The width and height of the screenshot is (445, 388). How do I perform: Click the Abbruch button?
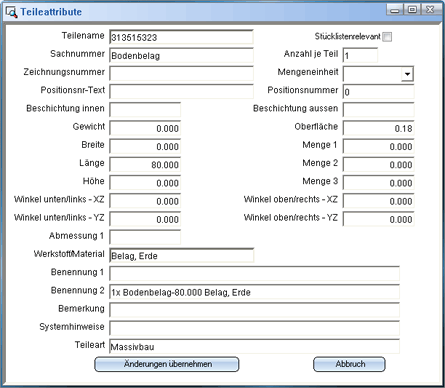[x=349, y=364]
